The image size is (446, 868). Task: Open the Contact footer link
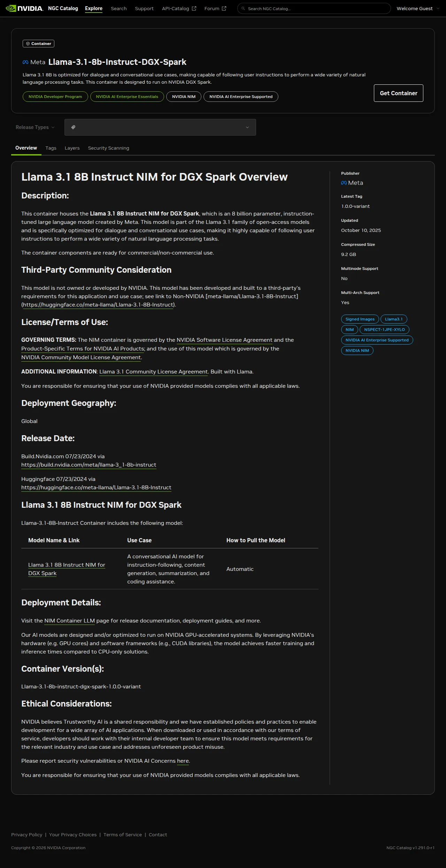coord(158,835)
